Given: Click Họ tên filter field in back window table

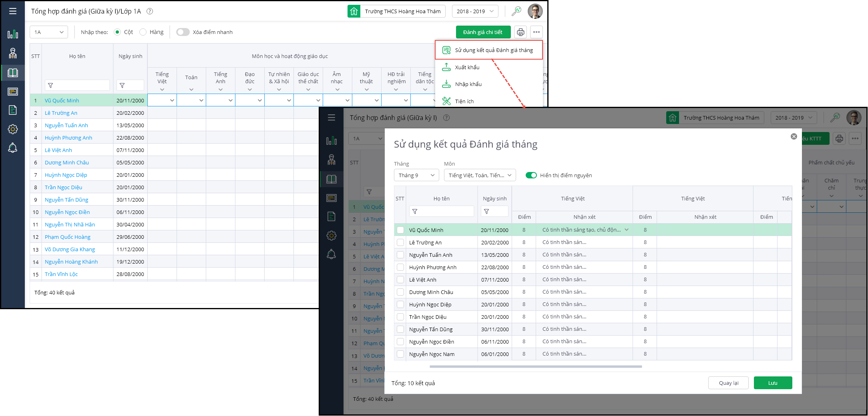Looking at the screenshot, I should coord(77,85).
